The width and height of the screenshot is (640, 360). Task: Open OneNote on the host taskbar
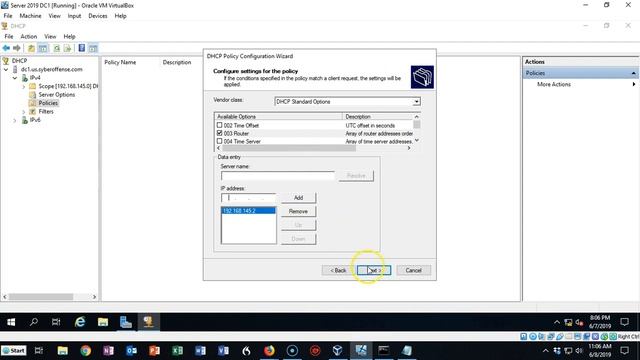(108, 351)
